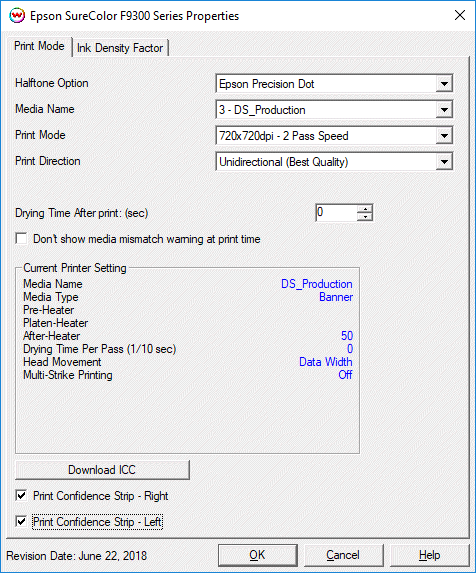Viewport: 476px width, 573px height.
Task: Click the Drying Time After print field
Action: [336, 213]
